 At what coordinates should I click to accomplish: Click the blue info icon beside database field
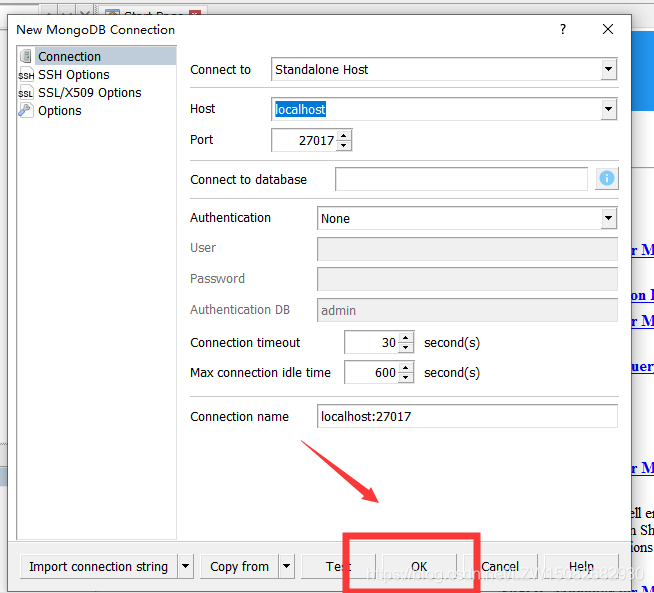[x=606, y=178]
